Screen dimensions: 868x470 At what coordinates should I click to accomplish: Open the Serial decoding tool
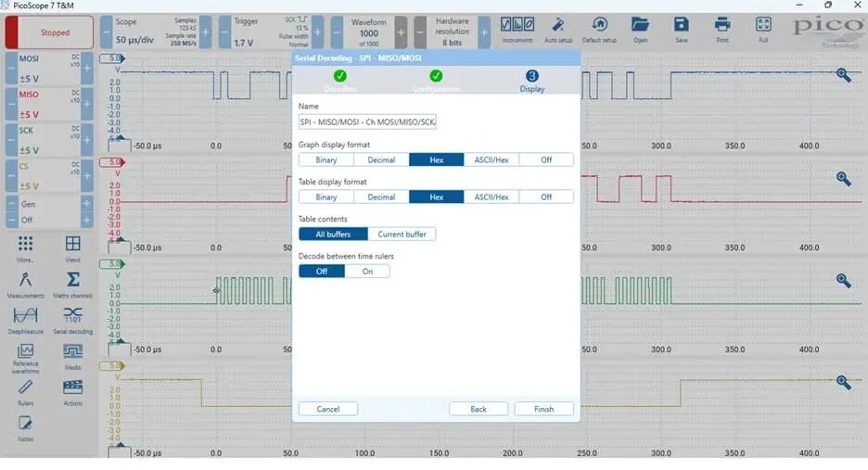click(x=72, y=321)
